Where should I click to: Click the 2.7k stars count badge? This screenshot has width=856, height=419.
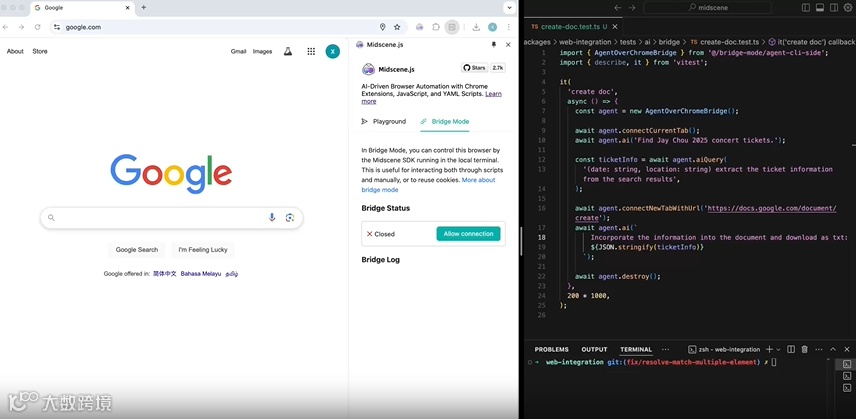498,68
